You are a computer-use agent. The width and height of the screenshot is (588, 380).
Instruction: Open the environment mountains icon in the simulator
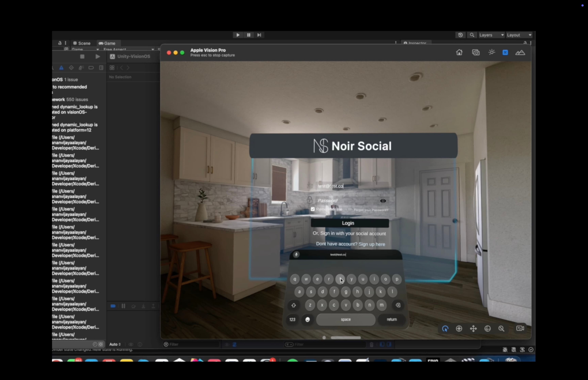[x=520, y=53]
